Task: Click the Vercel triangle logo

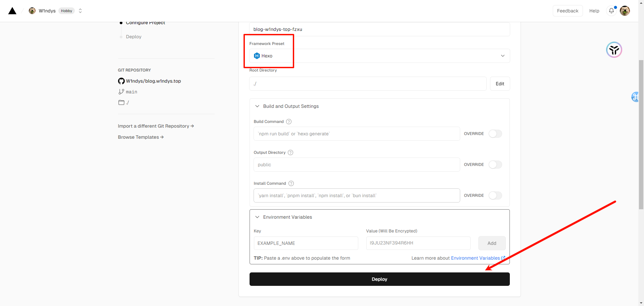Action: point(12,11)
